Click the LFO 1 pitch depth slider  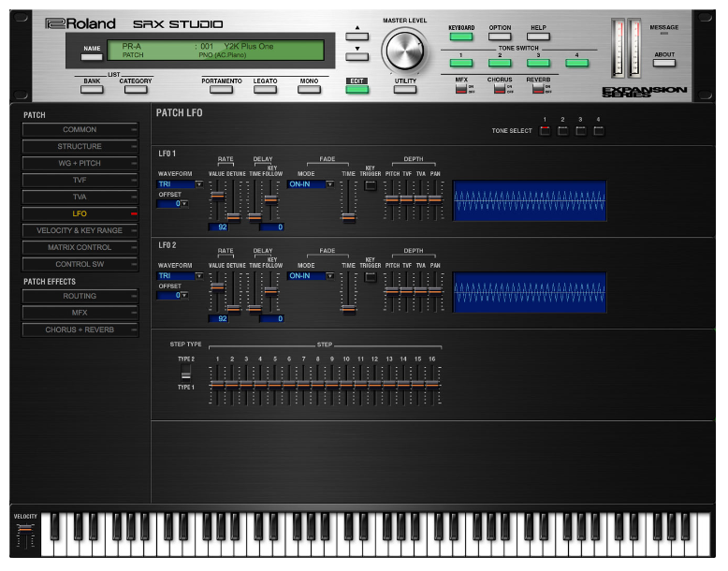pos(392,200)
